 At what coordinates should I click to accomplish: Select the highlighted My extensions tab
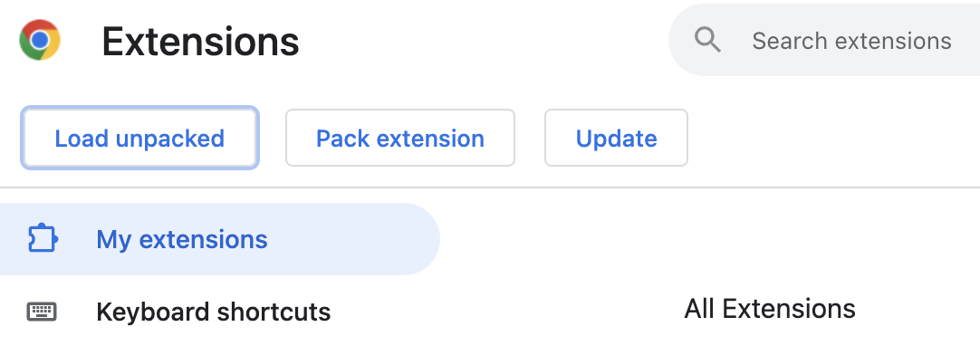click(x=220, y=238)
